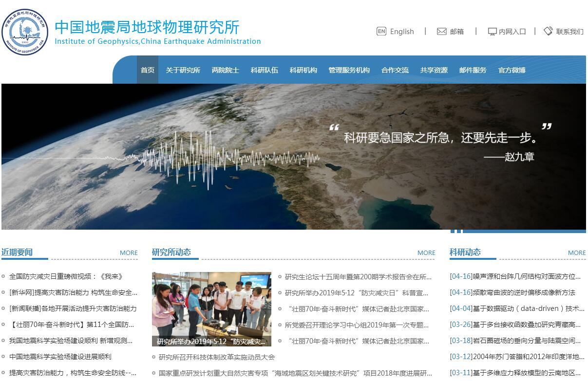Click the institute circular logo emblem
588x381 pixels.
coord(25,32)
